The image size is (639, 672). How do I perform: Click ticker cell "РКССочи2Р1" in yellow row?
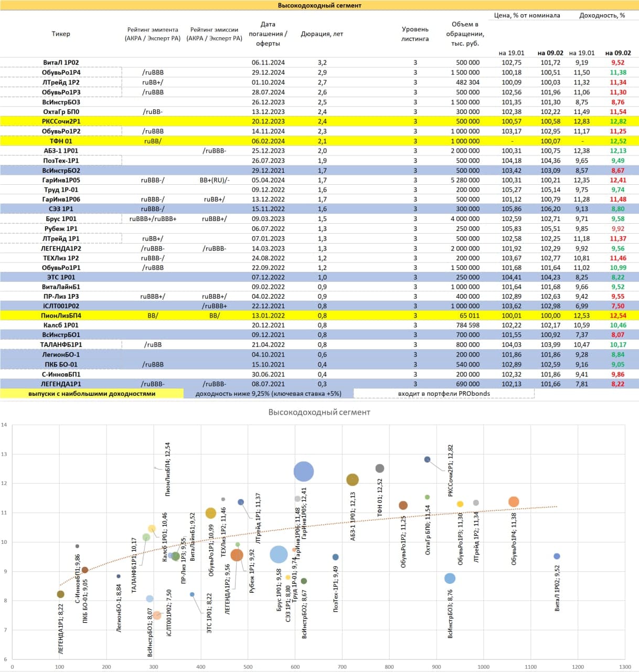pos(61,121)
